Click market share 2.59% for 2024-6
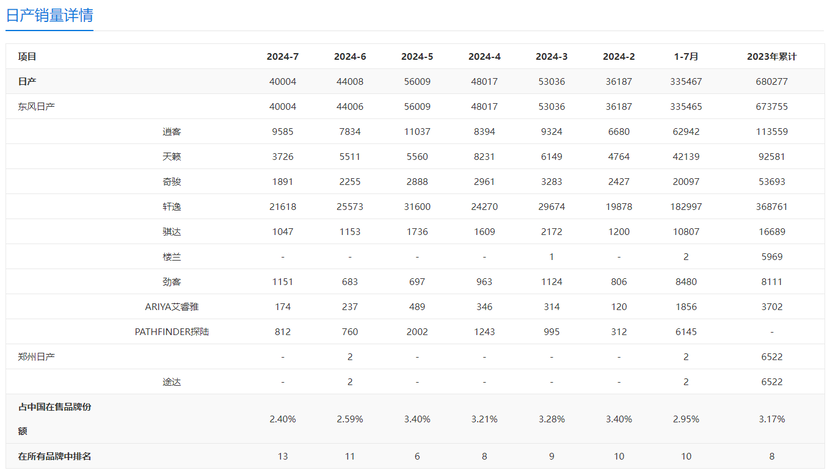 pyautogui.click(x=350, y=419)
